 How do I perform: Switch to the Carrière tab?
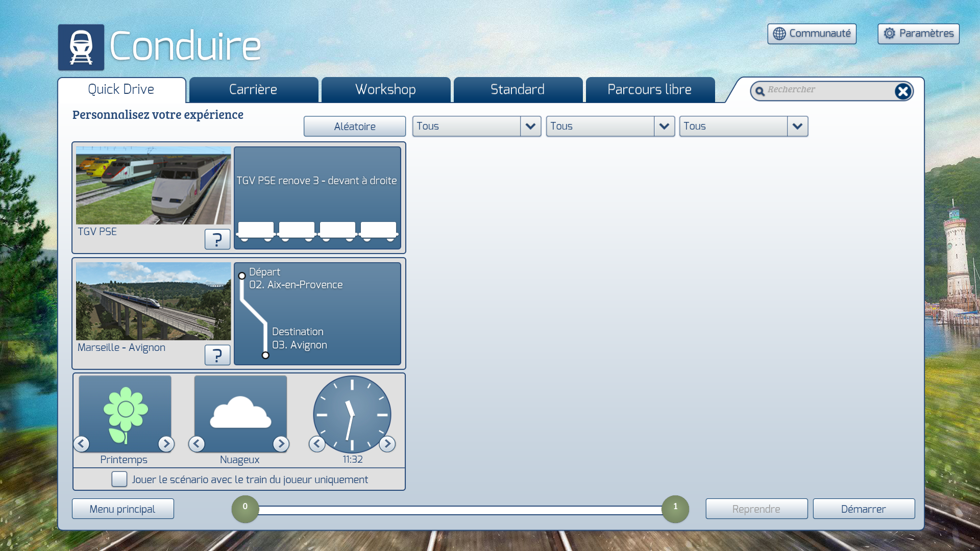pyautogui.click(x=253, y=90)
